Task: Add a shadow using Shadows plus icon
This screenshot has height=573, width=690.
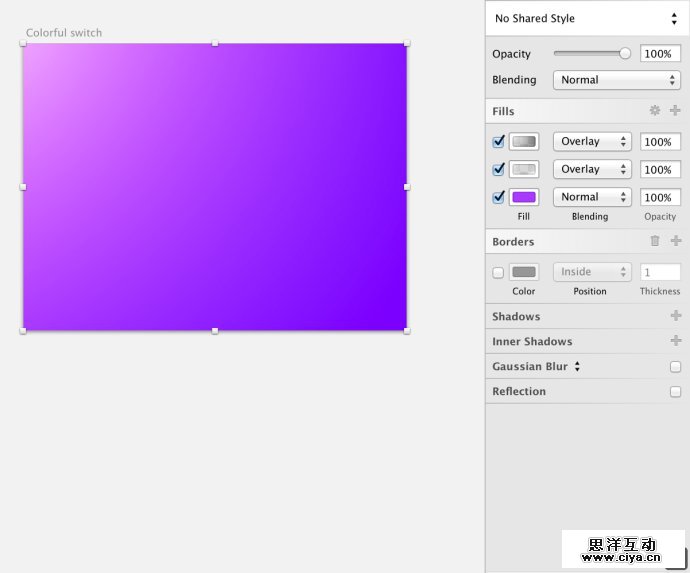Action: coord(675,316)
